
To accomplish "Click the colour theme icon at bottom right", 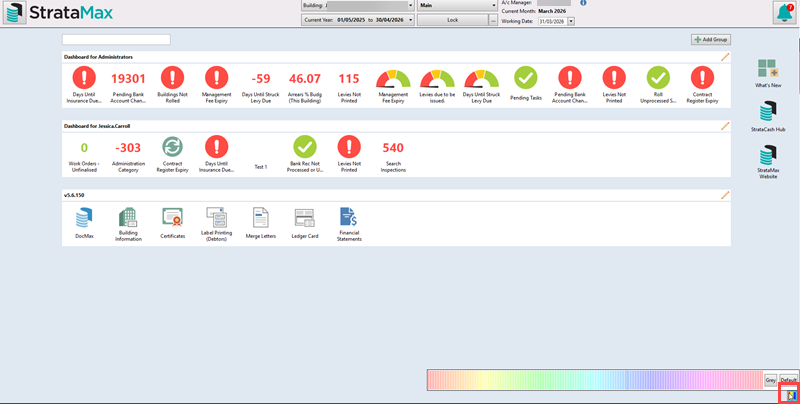I will pos(790,396).
